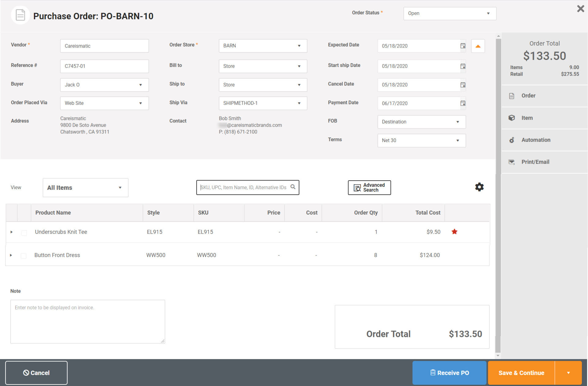Click the contact email address
This screenshot has width=588, height=386.
click(250, 125)
